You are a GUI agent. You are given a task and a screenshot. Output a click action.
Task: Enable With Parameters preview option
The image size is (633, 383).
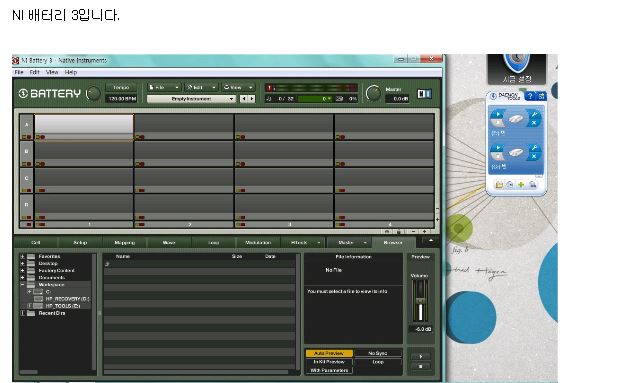329,370
